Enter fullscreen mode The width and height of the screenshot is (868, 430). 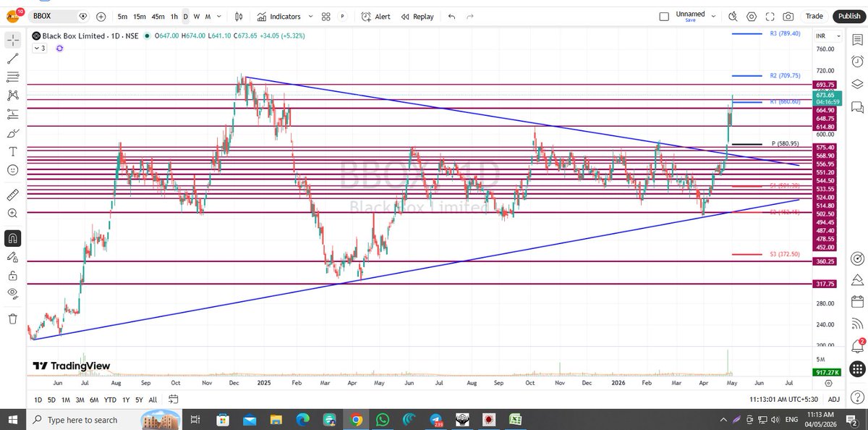click(x=770, y=16)
